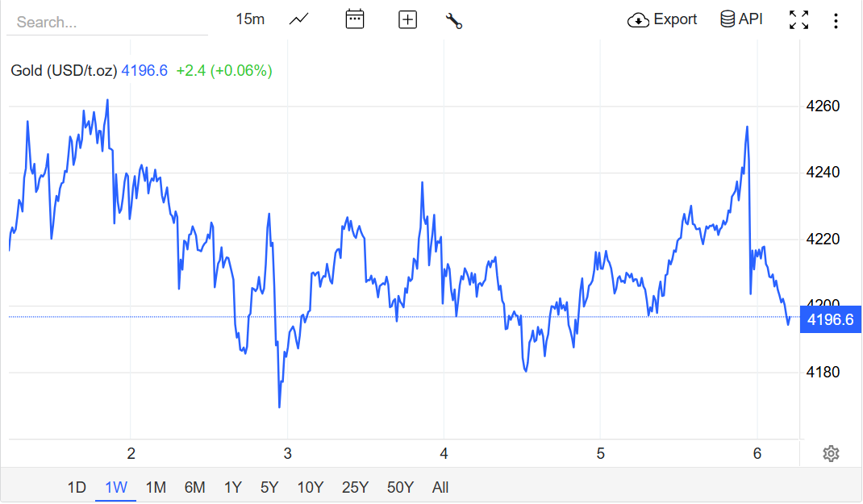Screen dimensions: 863x504
Task: Show the 1Y time range
Action: 232,487
